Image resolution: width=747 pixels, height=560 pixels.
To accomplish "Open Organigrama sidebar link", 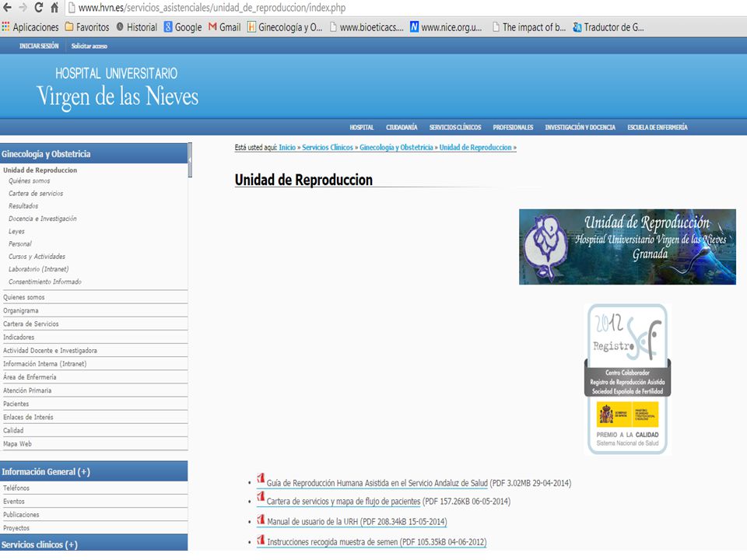I will 21,310.
